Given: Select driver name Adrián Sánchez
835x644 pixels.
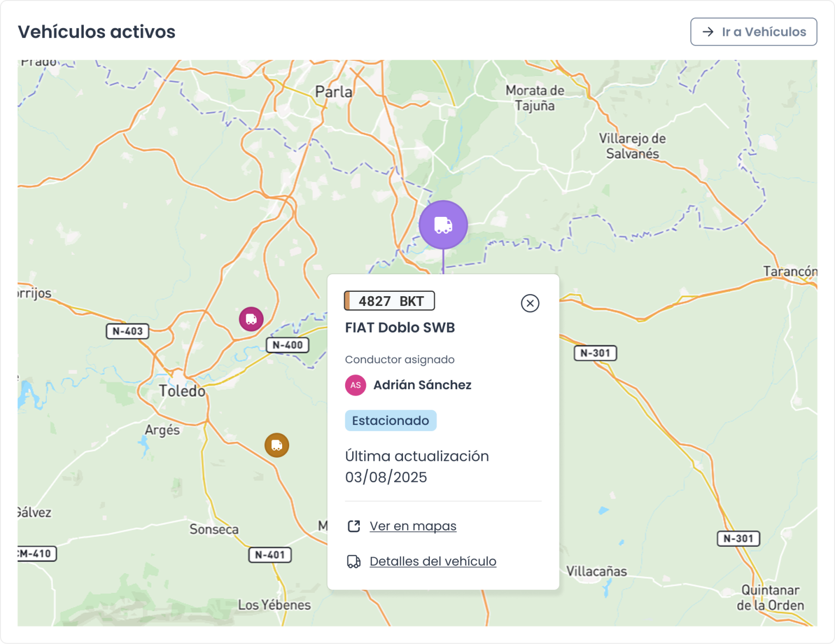Looking at the screenshot, I should [422, 385].
